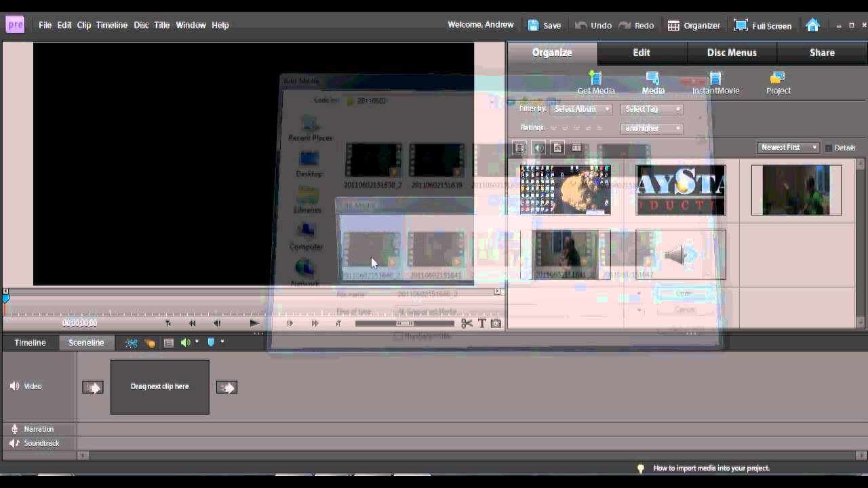Image resolution: width=868 pixels, height=488 pixels.
Task: Select the production logo thumbnail
Action: [681, 190]
